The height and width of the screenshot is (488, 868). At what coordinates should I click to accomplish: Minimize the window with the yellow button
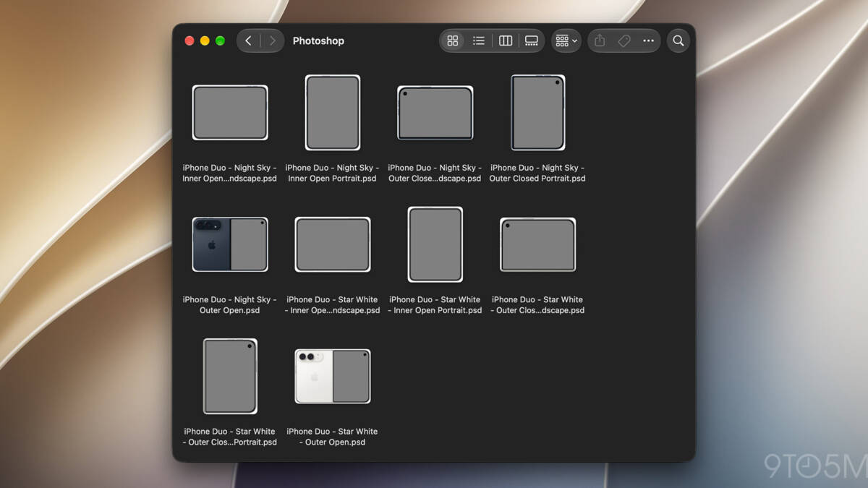205,41
